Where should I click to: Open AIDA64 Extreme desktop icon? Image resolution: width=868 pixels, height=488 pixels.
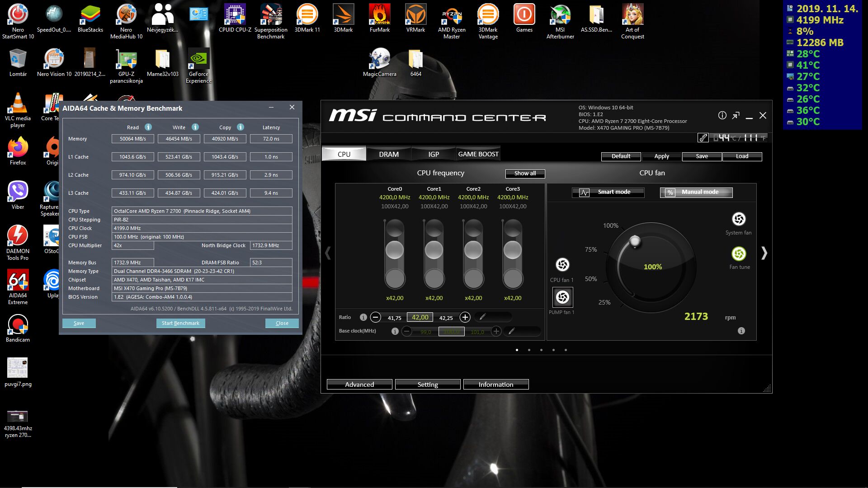18,287
